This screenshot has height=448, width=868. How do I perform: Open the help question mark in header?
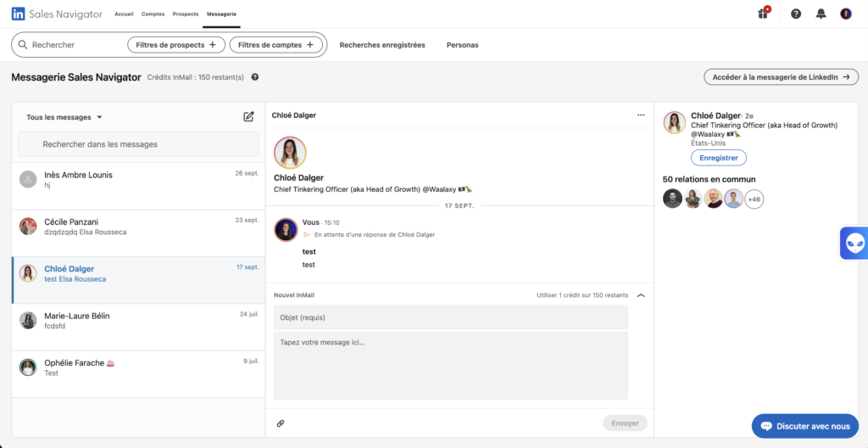(x=796, y=14)
